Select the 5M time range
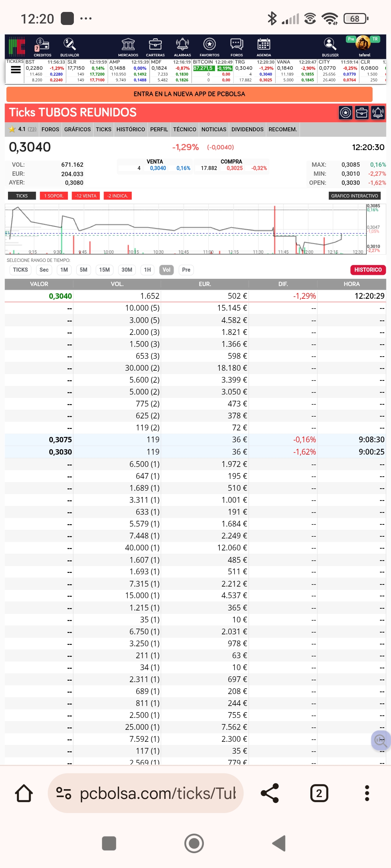This screenshot has width=391, height=868. pos(84,270)
